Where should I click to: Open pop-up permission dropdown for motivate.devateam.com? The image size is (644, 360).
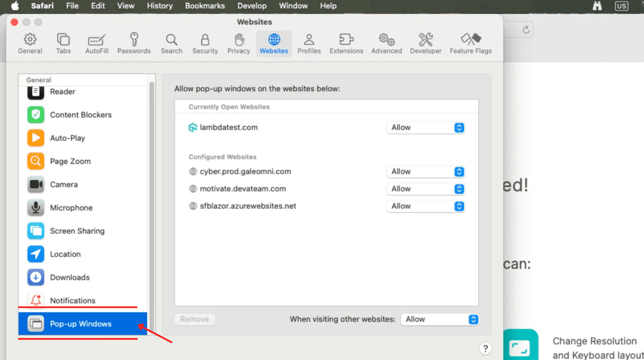click(426, 189)
